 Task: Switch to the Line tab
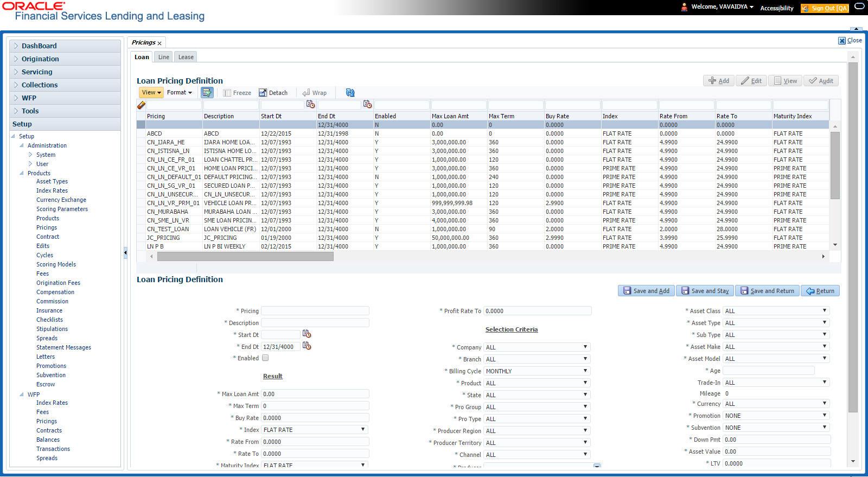[x=163, y=57]
